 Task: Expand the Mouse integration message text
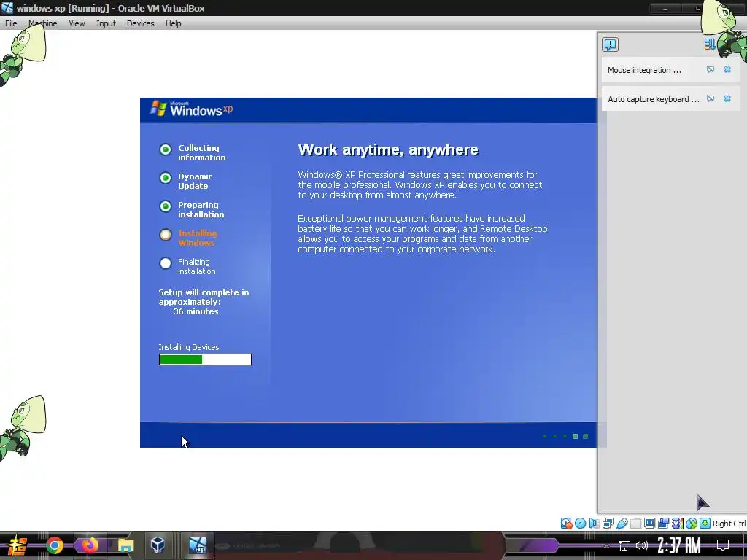(644, 70)
